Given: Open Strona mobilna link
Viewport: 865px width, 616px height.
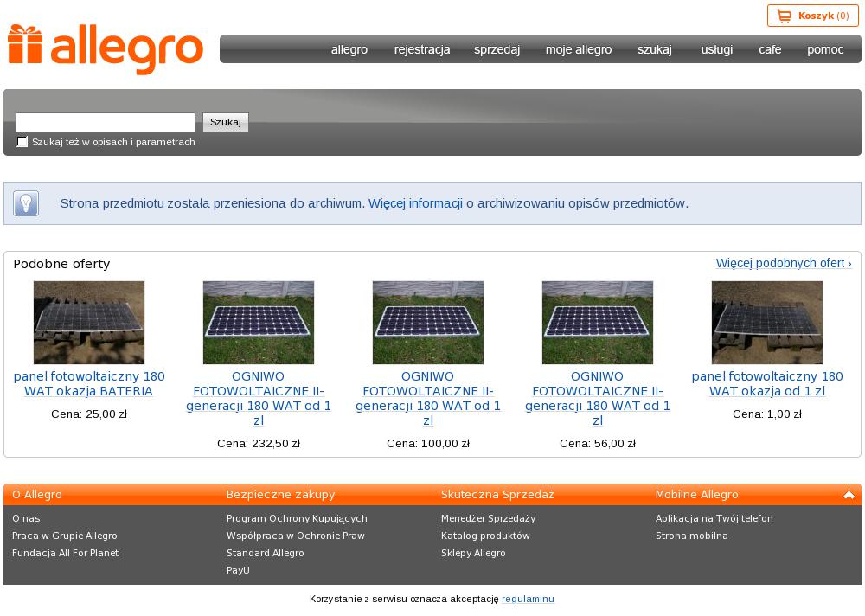Looking at the screenshot, I should click(692, 536).
